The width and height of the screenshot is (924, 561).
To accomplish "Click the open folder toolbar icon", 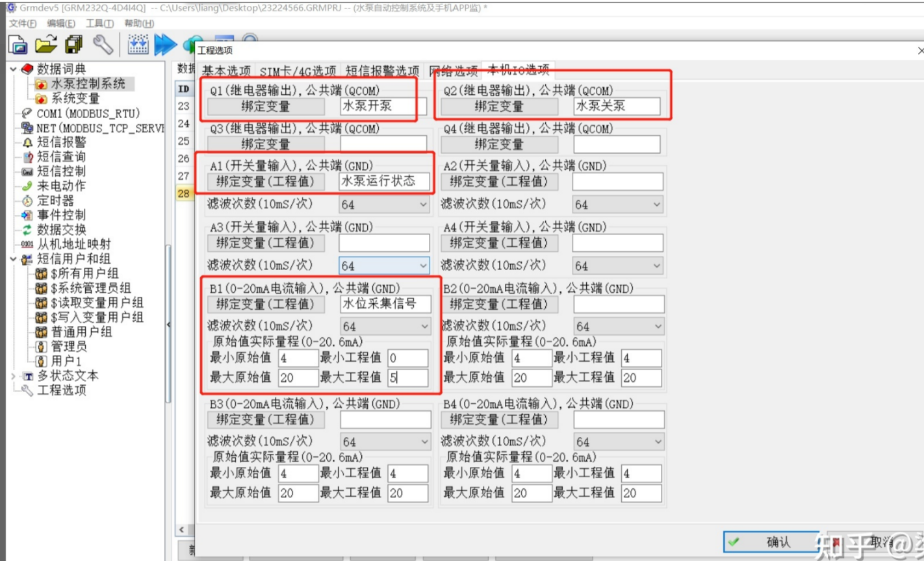I will (x=46, y=44).
